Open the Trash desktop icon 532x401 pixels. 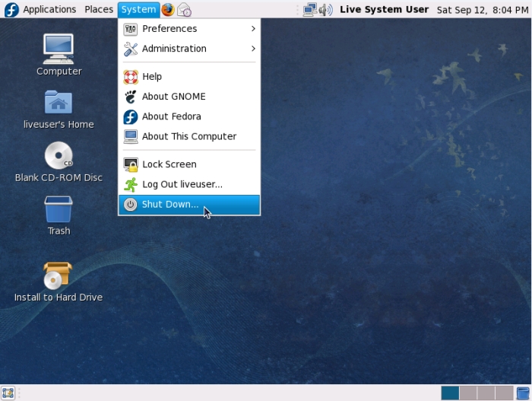[x=59, y=215]
